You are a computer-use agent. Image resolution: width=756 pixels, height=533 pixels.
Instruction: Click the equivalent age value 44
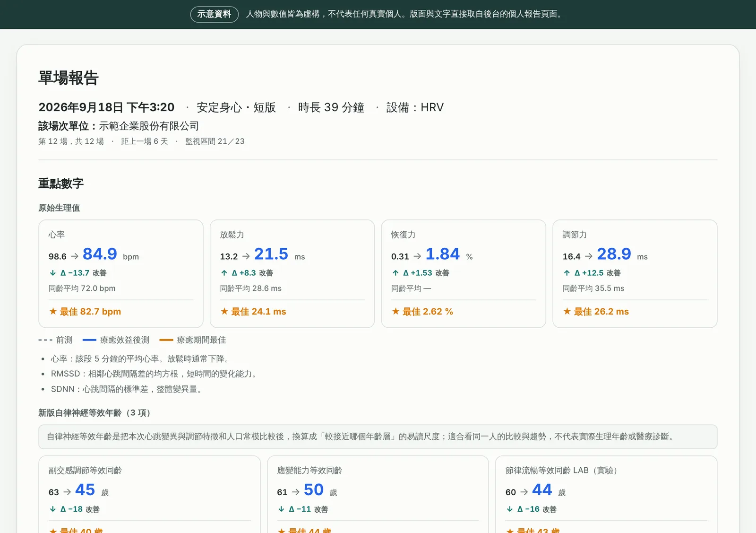click(542, 490)
